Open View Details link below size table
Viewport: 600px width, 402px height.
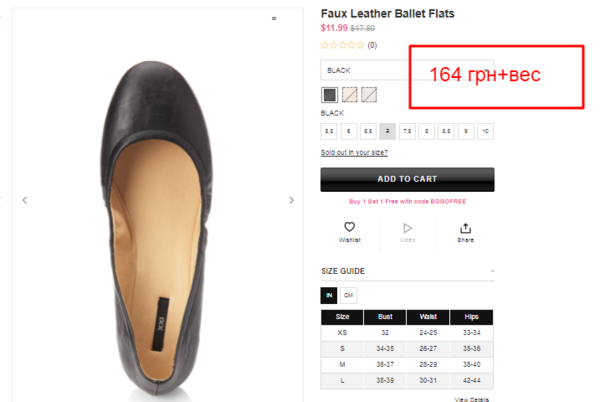click(474, 398)
